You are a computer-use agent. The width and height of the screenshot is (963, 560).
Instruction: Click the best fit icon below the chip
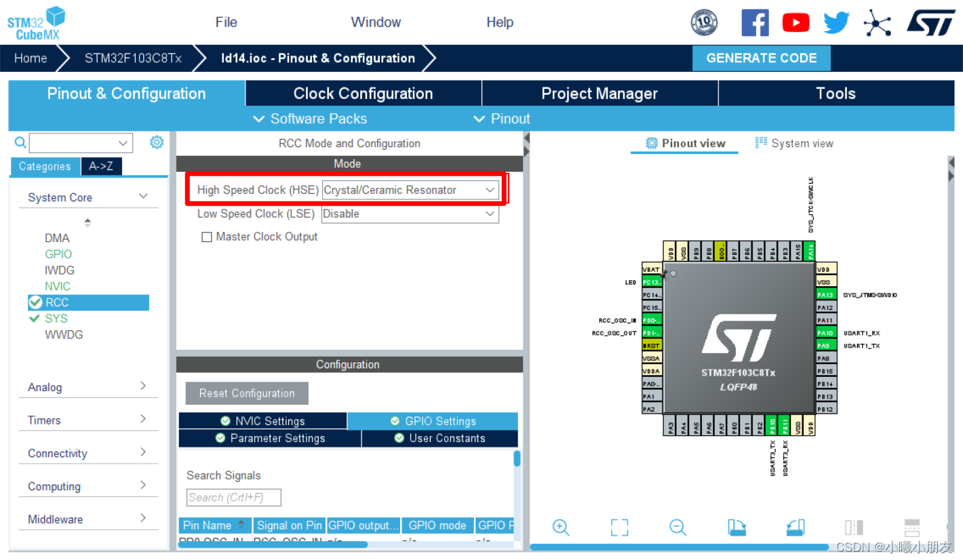coord(619,527)
